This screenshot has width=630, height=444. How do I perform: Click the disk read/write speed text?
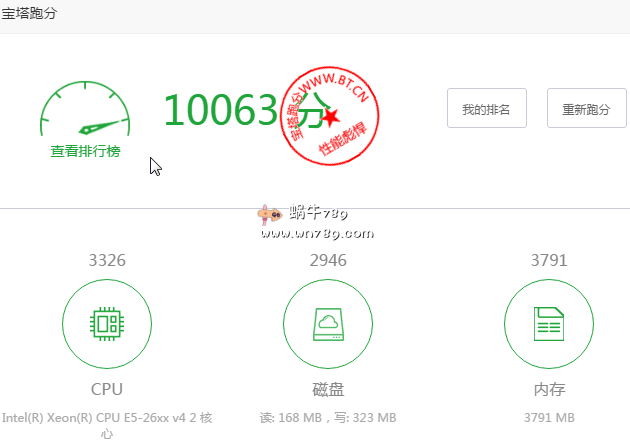[x=328, y=417]
